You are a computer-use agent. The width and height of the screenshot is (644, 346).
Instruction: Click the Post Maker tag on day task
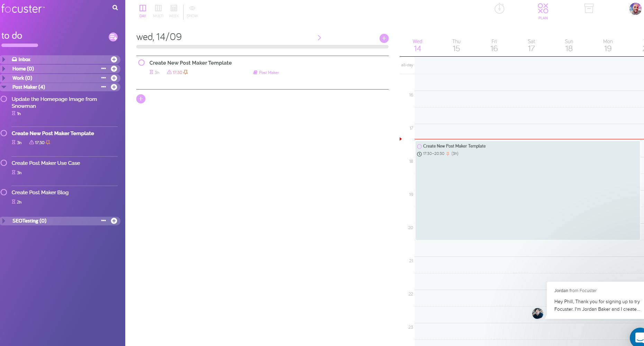tap(266, 73)
